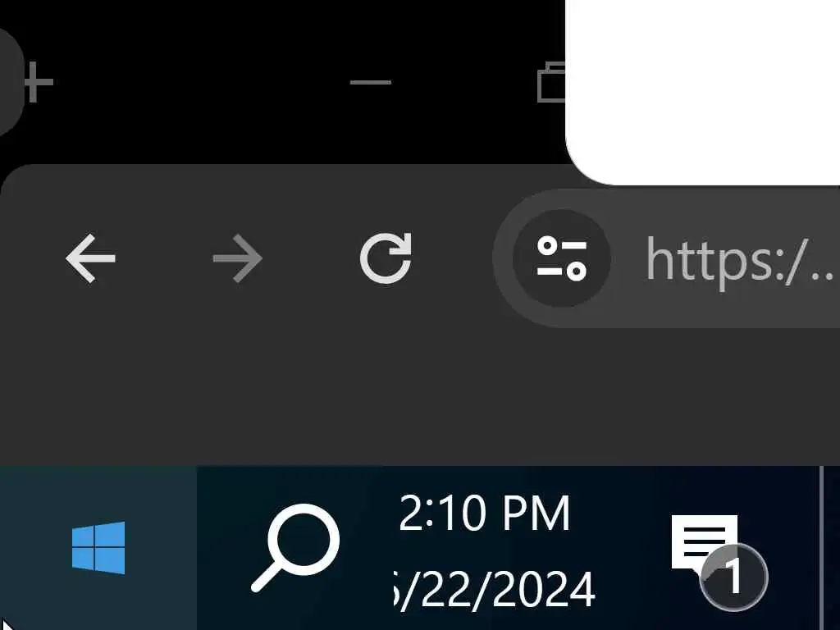
Task: Go back to the previous page
Action: tap(90, 258)
